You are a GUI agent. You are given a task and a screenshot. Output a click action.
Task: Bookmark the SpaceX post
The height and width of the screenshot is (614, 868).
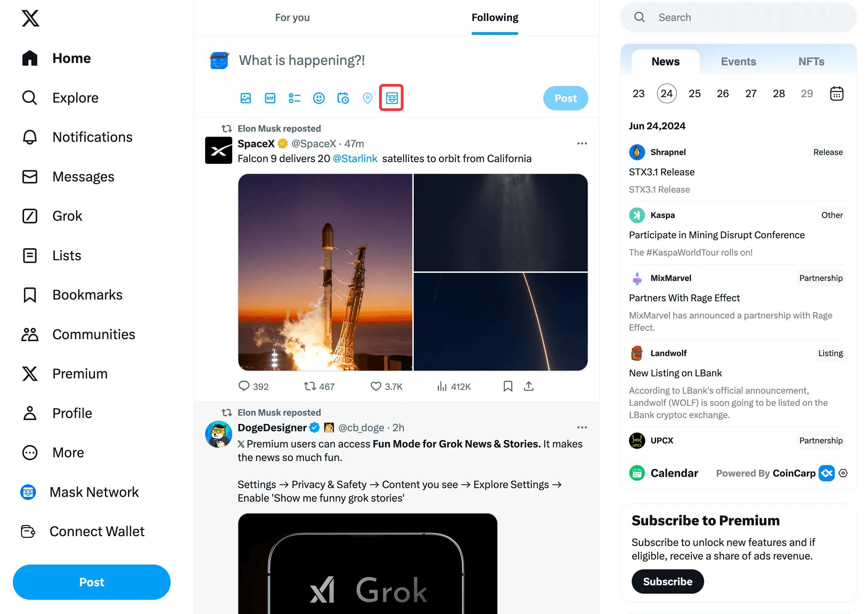coord(508,386)
